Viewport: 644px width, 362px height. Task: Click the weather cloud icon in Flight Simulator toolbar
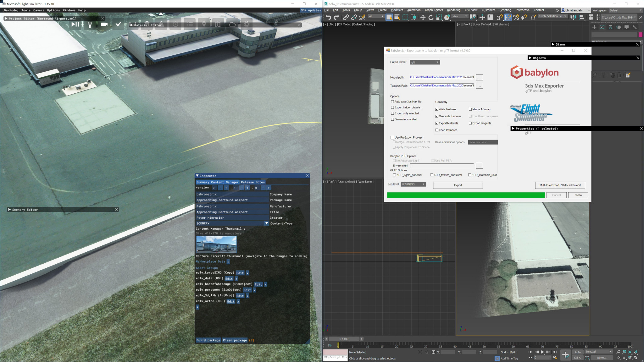point(232,24)
